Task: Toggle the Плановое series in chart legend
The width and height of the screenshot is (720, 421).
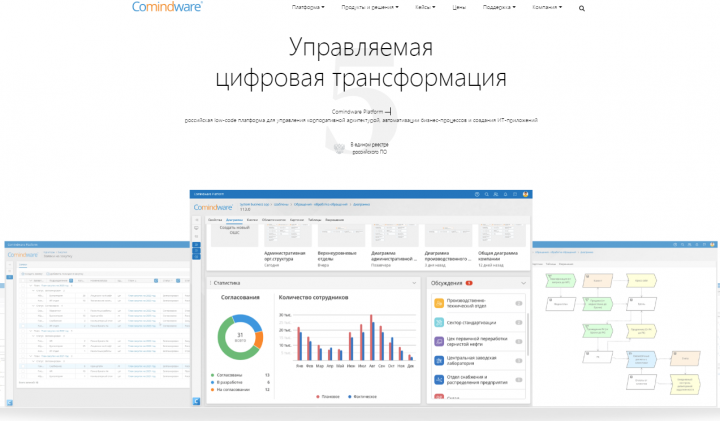Action: [328, 397]
